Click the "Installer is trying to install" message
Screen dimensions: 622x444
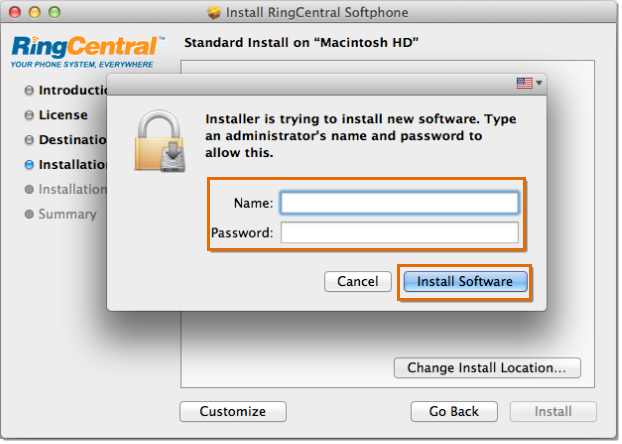click(x=361, y=136)
